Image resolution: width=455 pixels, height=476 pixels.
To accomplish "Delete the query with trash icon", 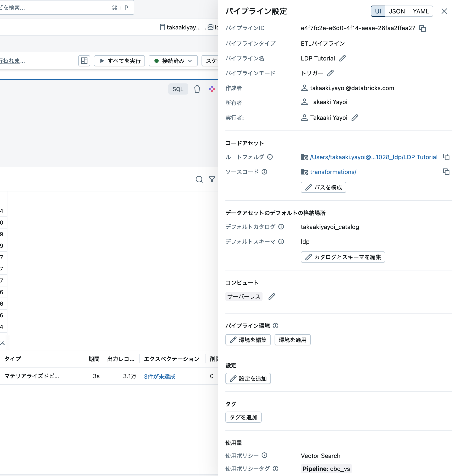I will click(x=197, y=89).
